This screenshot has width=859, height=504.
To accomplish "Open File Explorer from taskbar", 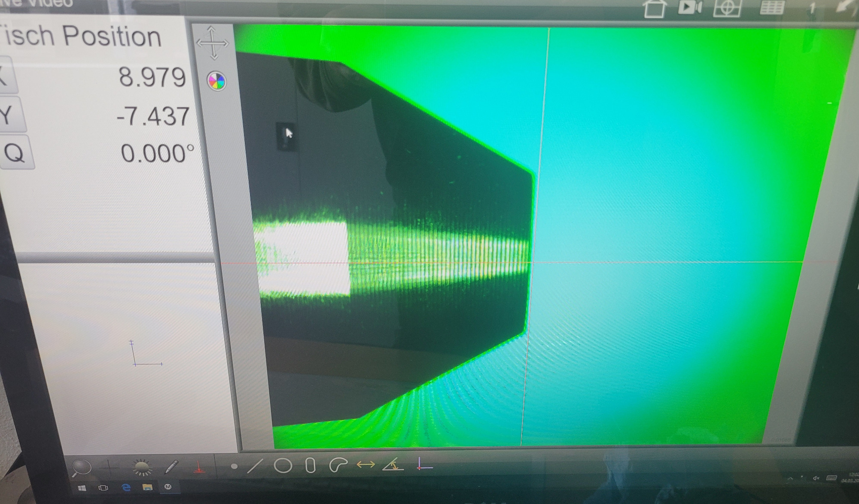I will (x=147, y=487).
